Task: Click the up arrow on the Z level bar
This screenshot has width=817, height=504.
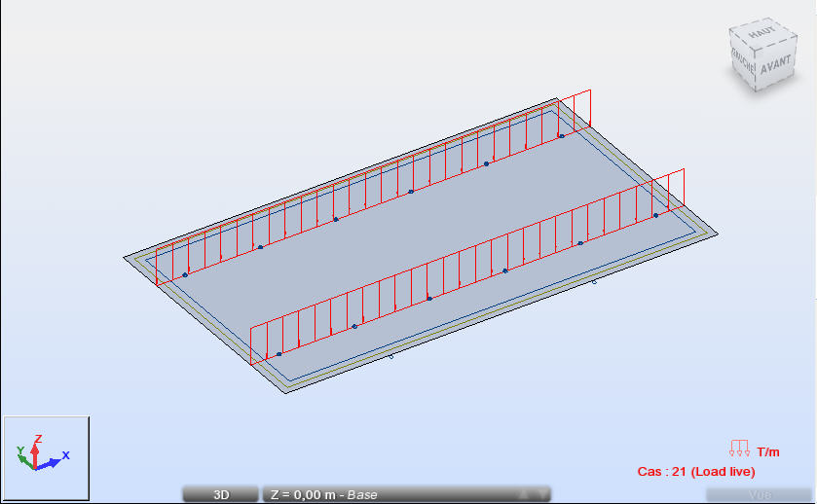Action: pyautogui.click(x=524, y=494)
